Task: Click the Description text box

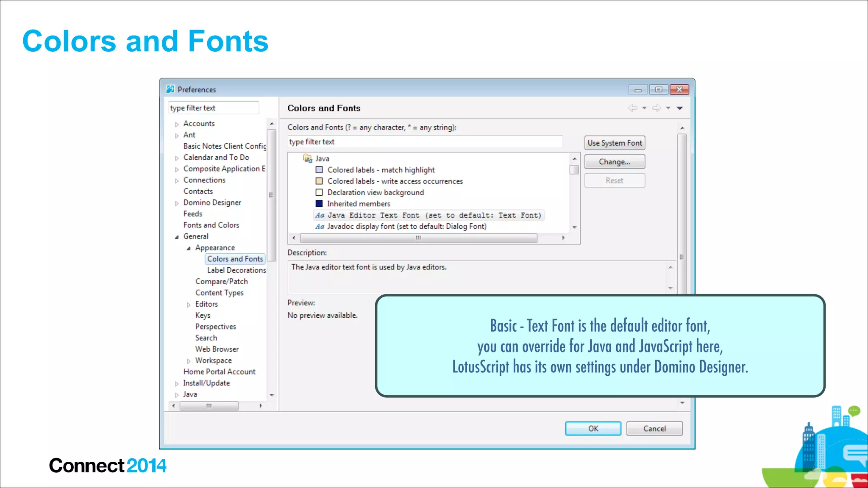Action: (x=481, y=277)
